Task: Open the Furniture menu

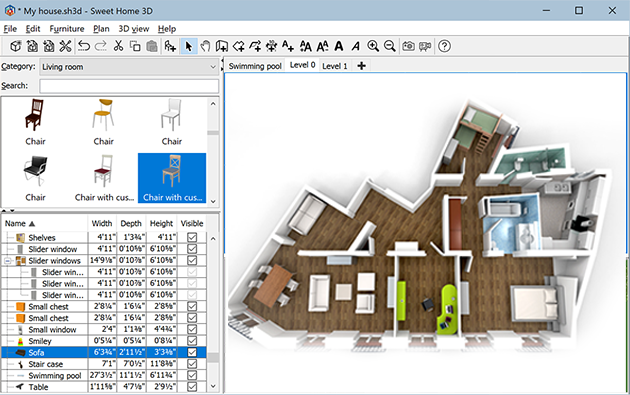Action: click(67, 29)
